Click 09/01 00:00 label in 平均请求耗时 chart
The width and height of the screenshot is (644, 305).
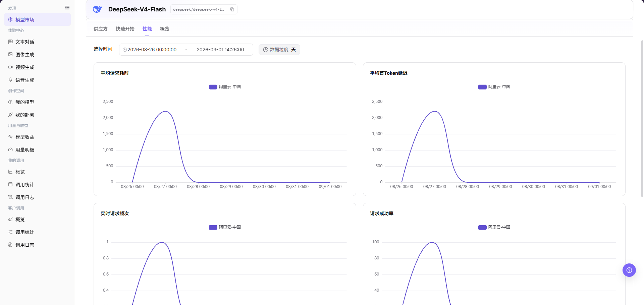click(x=330, y=187)
